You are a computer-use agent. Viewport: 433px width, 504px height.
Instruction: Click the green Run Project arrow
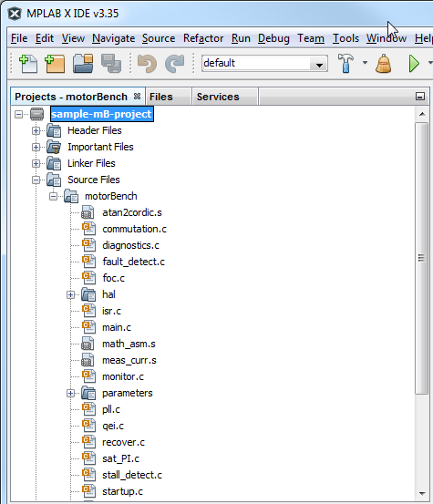(414, 63)
